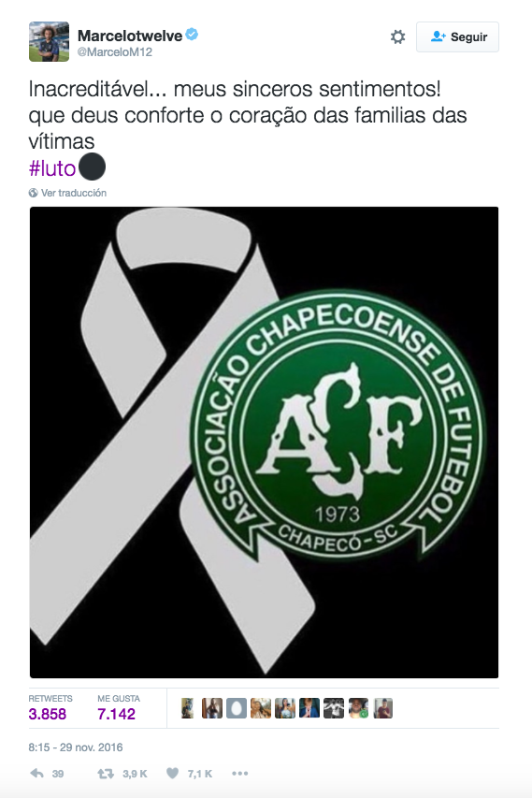Click the tweet timestamp 8:15 - 29 nov. 2016
The image size is (532, 798).
[x=76, y=747]
